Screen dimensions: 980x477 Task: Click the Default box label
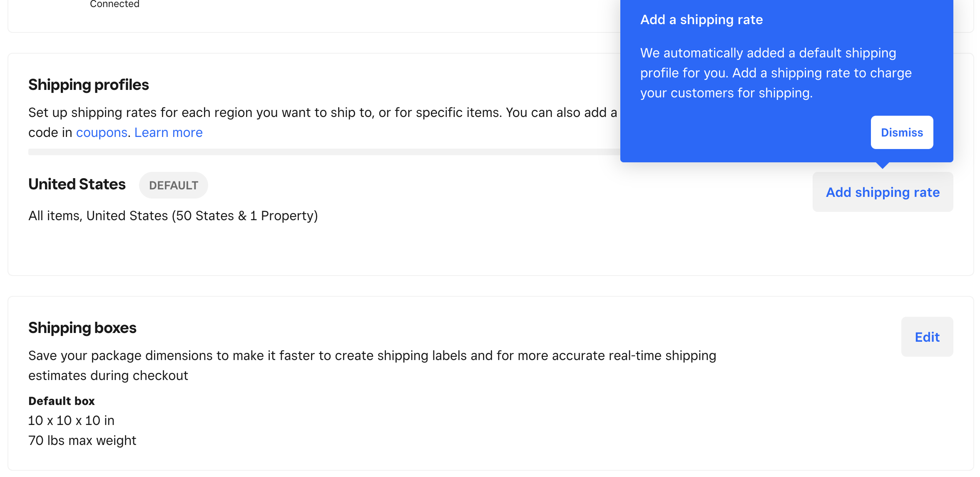(x=61, y=401)
